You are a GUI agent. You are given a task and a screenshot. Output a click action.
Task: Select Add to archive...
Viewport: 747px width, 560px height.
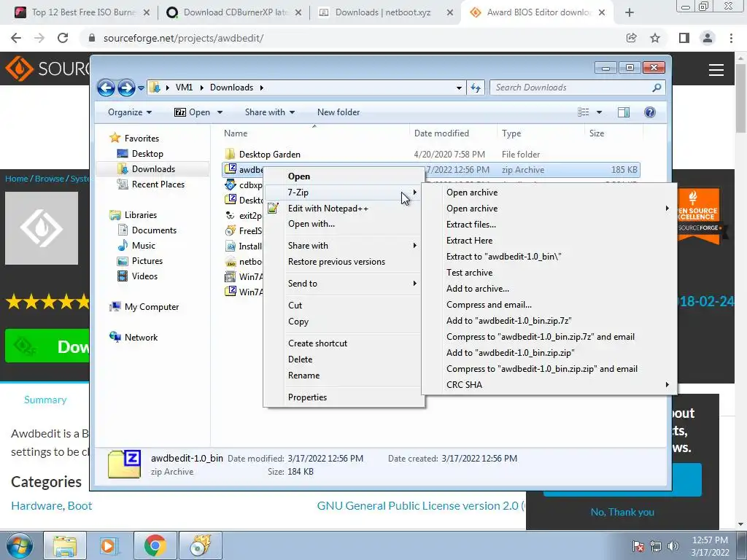pos(549,289)
